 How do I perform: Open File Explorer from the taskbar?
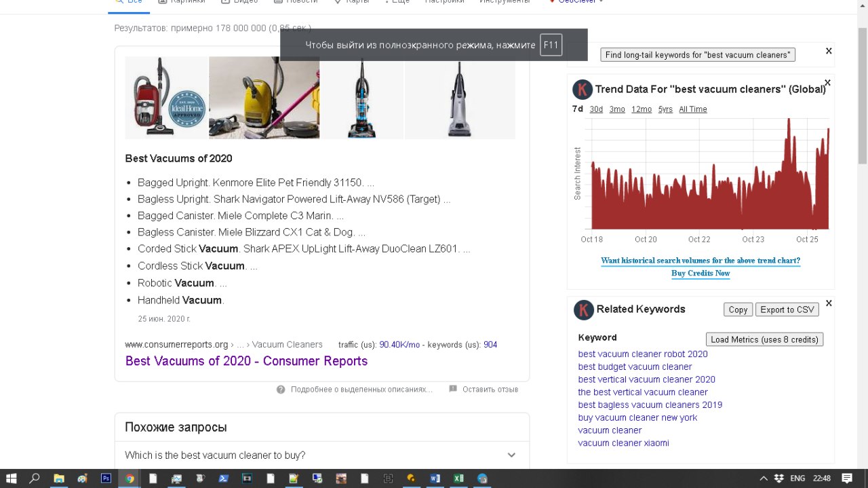(x=59, y=478)
